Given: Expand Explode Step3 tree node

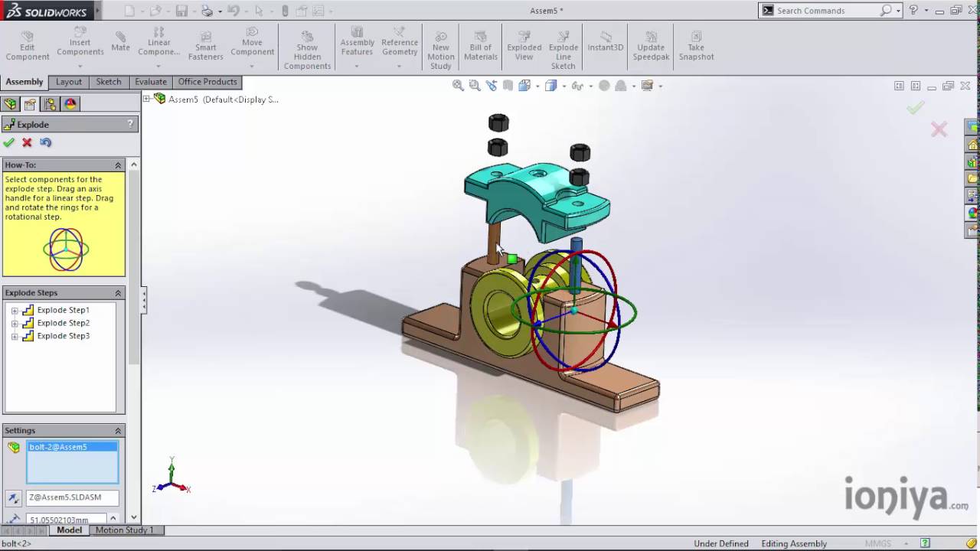Looking at the screenshot, I should [15, 337].
